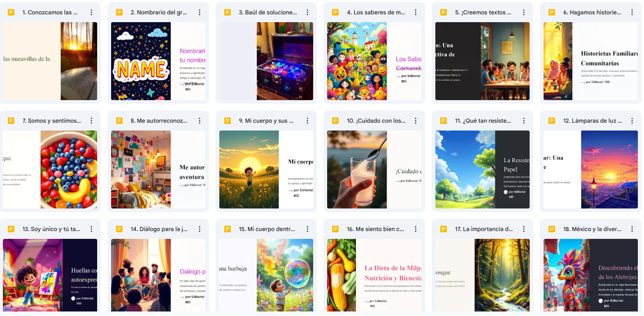Select the "11. ¿Qué tan resiste..." title

point(483,121)
